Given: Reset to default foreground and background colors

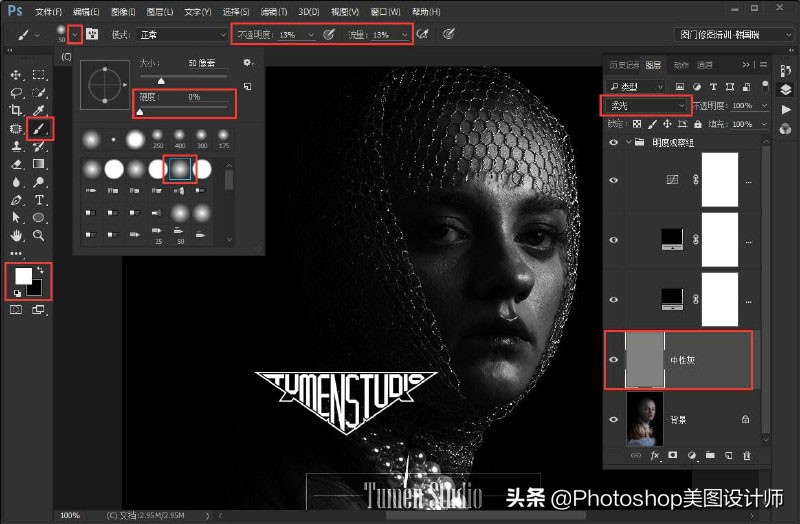Looking at the screenshot, I should pos(17,293).
